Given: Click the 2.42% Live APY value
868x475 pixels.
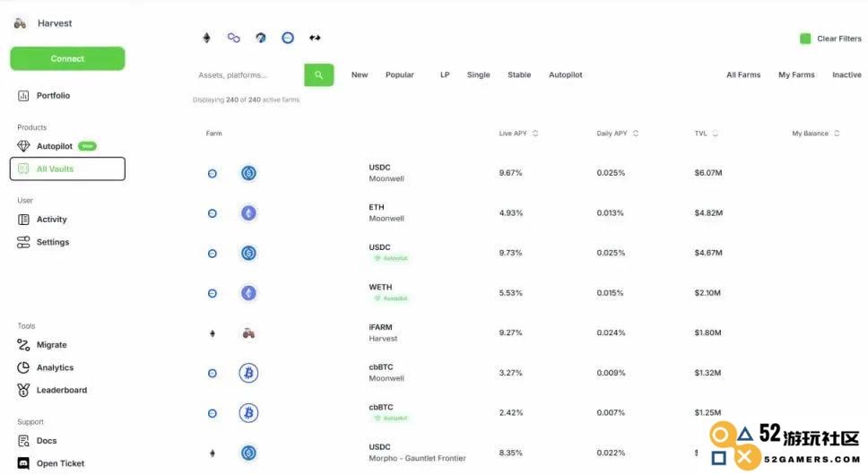Looking at the screenshot, I should tap(510, 413).
